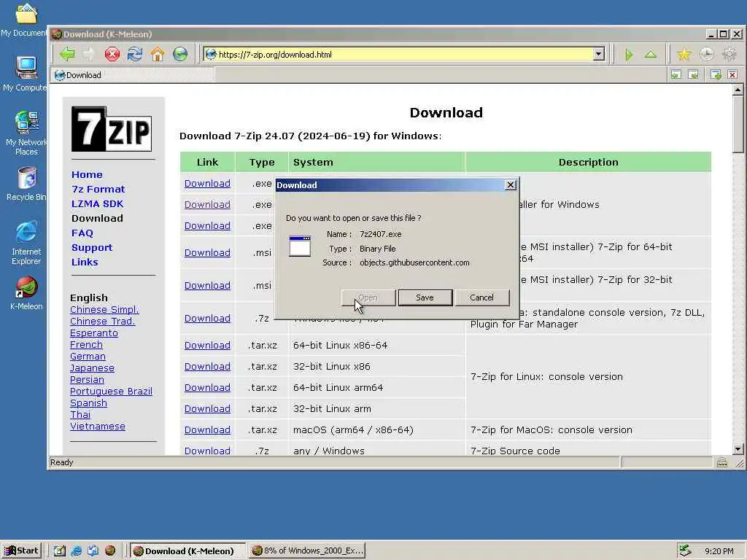The width and height of the screenshot is (747, 560).
Task: Open the Start menu
Action: click(21, 551)
